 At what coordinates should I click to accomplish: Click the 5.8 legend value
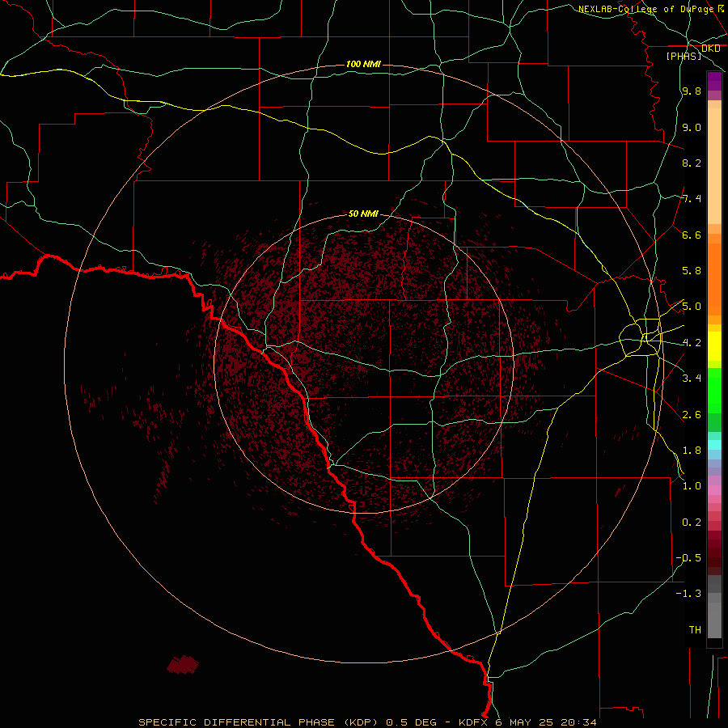[692, 271]
